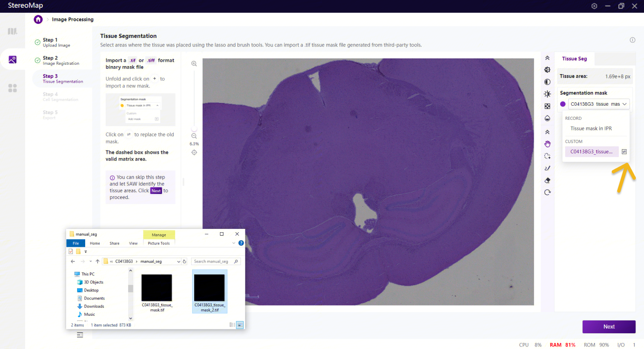The image size is (644, 349).
Task: Open the Home ribbon tab in Explorer
Action: (x=95, y=243)
